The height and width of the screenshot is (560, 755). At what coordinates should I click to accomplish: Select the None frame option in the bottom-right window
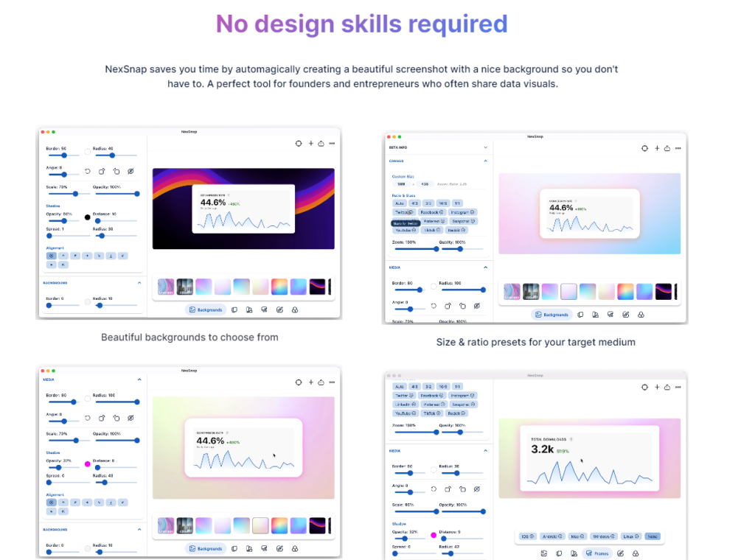click(652, 536)
